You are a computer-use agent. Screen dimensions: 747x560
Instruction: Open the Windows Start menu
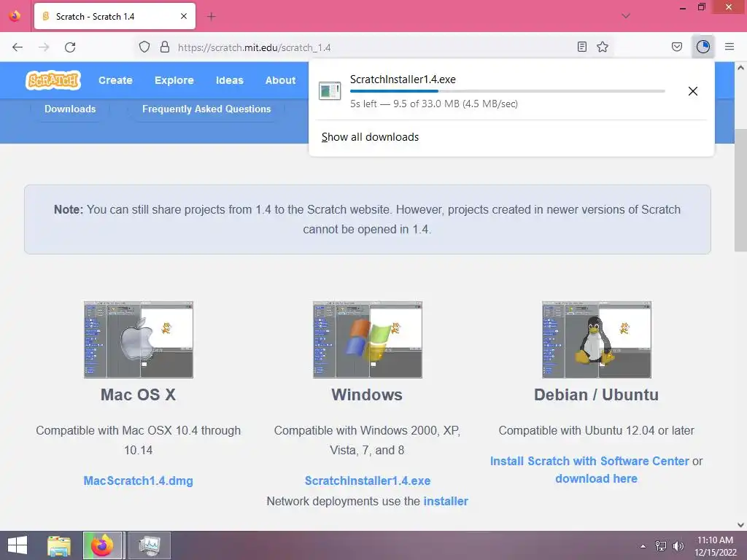pyautogui.click(x=18, y=545)
